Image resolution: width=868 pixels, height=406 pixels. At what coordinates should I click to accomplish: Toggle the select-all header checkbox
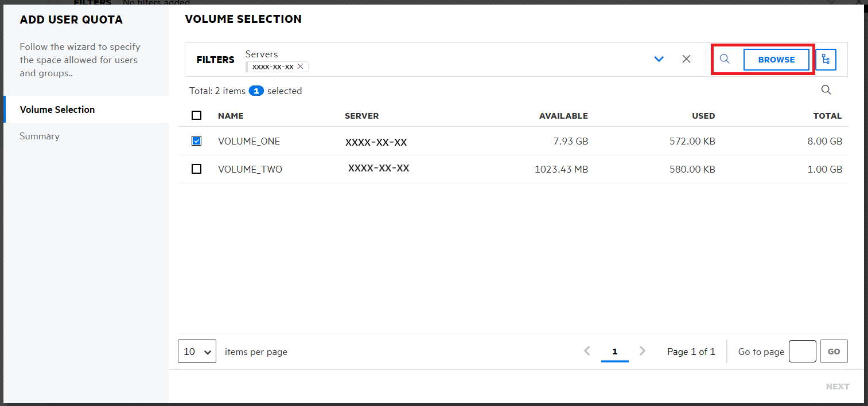(197, 115)
